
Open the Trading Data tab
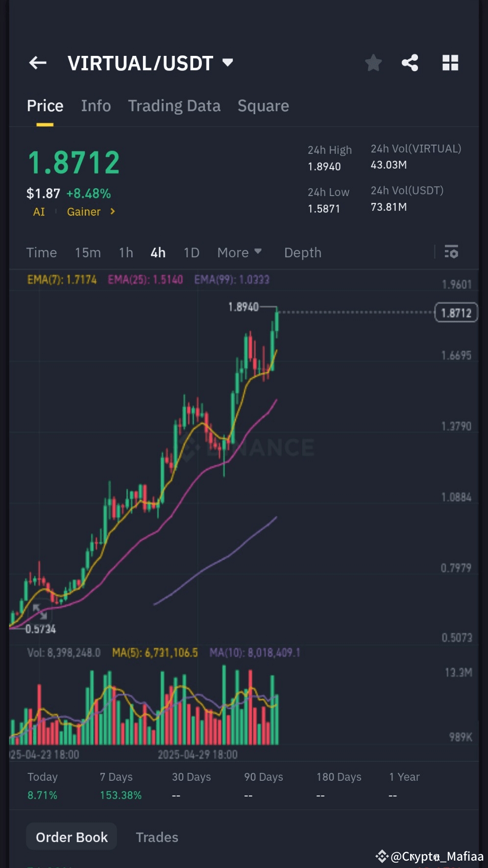(x=174, y=106)
